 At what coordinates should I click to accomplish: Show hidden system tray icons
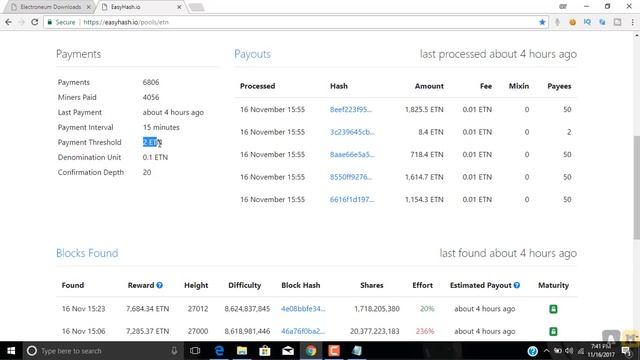[546, 351]
